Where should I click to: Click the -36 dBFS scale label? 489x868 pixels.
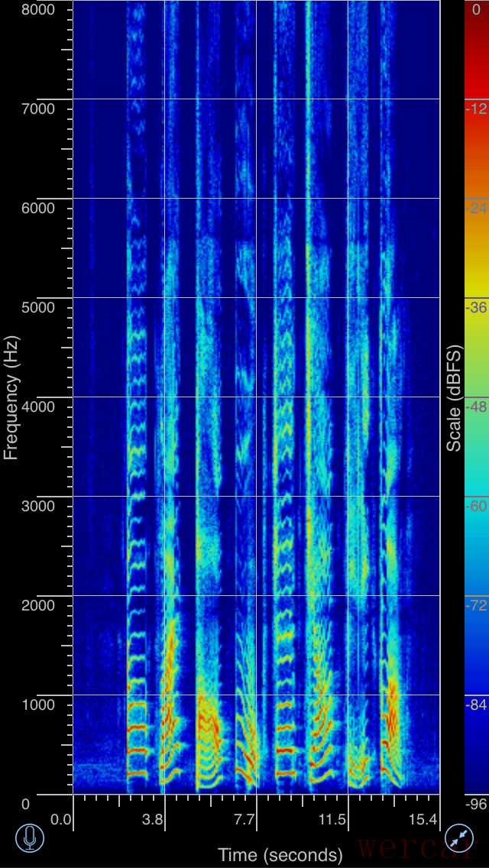(476, 307)
